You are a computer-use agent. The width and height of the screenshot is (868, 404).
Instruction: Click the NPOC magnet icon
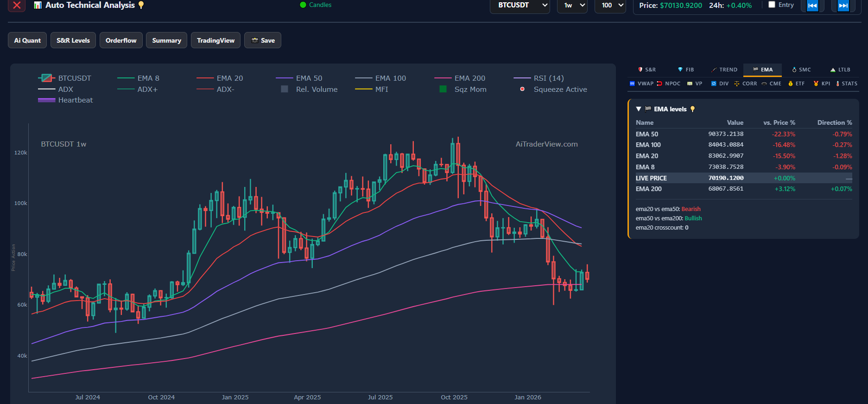tap(659, 83)
